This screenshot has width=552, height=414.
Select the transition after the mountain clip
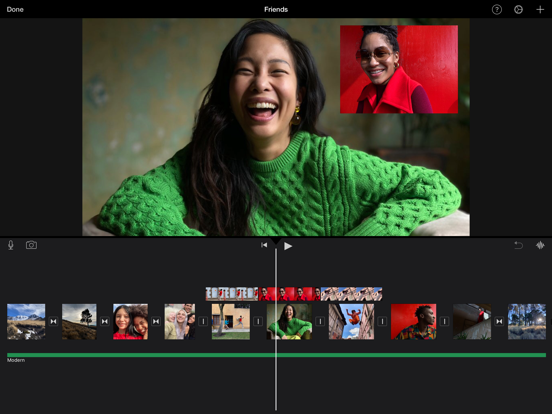coord(53,321)
